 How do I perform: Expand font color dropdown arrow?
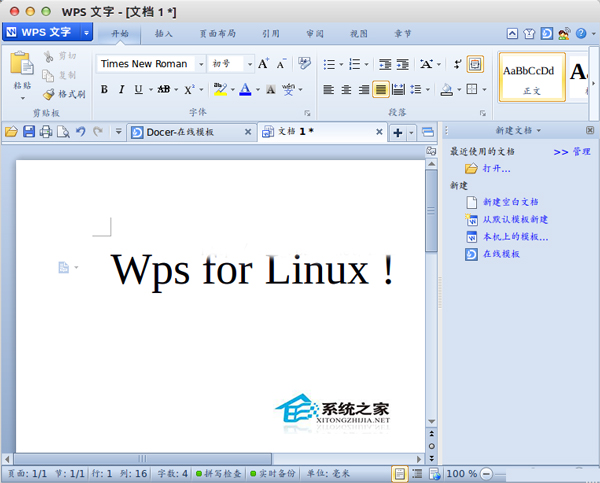point(258,90)
